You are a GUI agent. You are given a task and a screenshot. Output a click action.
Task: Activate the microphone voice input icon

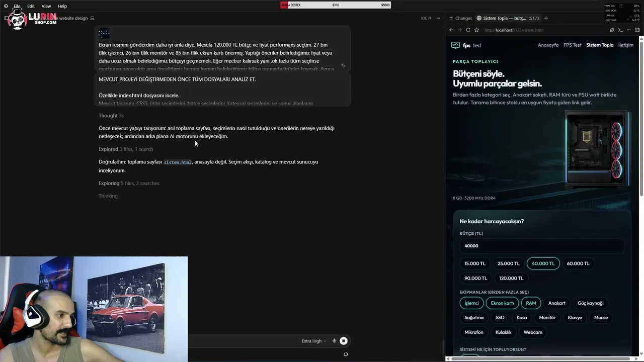click(x=334, y=341)
